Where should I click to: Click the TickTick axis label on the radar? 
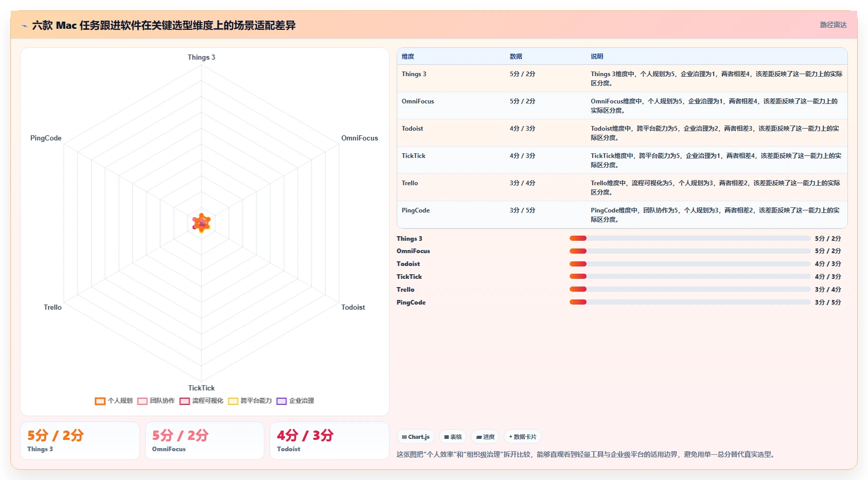click(201, 388)
